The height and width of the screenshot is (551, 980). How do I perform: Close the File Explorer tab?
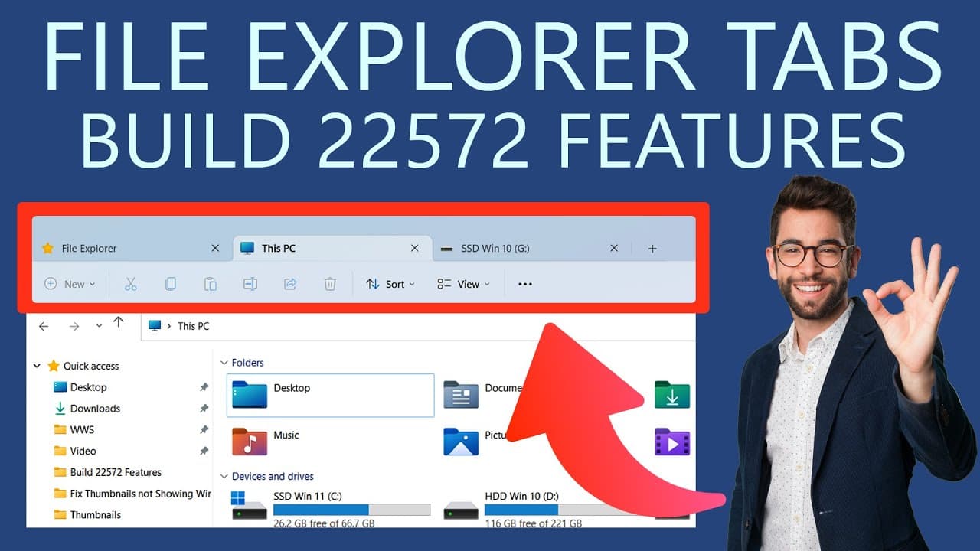coord(215,248)
